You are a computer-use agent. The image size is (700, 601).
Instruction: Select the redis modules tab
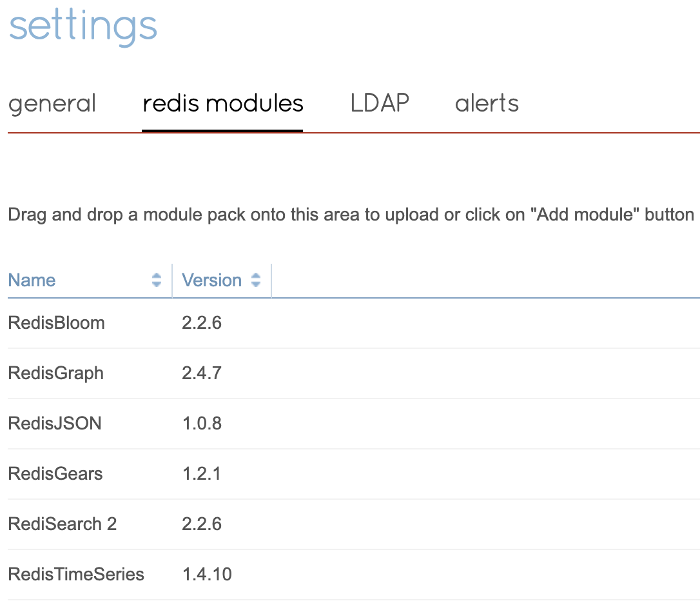[222, 104]
